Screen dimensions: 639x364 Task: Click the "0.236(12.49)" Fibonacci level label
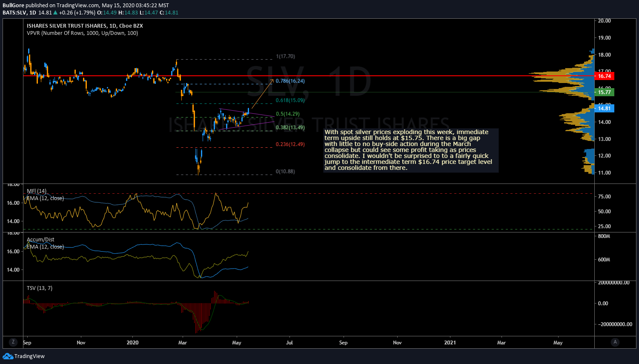point(290,144)
